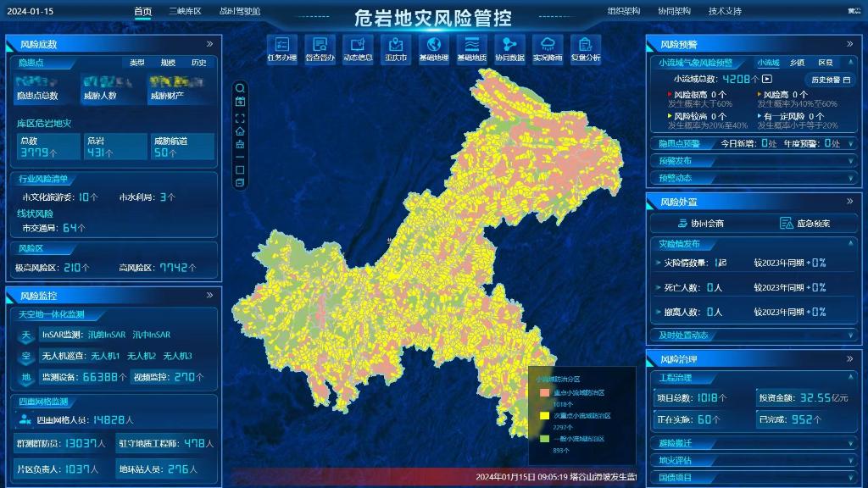Open the 基础地质 geology layer icon

[471, 49]
